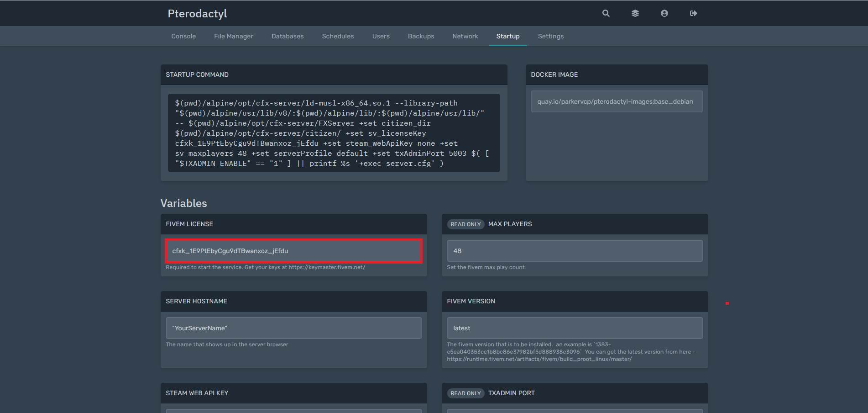This screenshot has width=868, height=413.
Task: Open the Console tab
Action: tap(183, 36)
